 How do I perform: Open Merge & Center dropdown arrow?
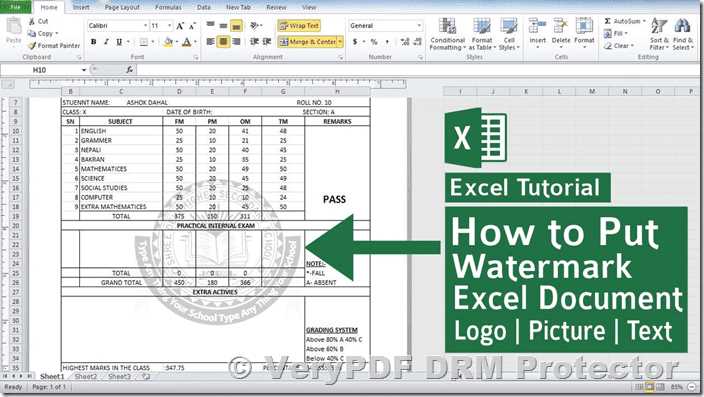coord(340,42)
